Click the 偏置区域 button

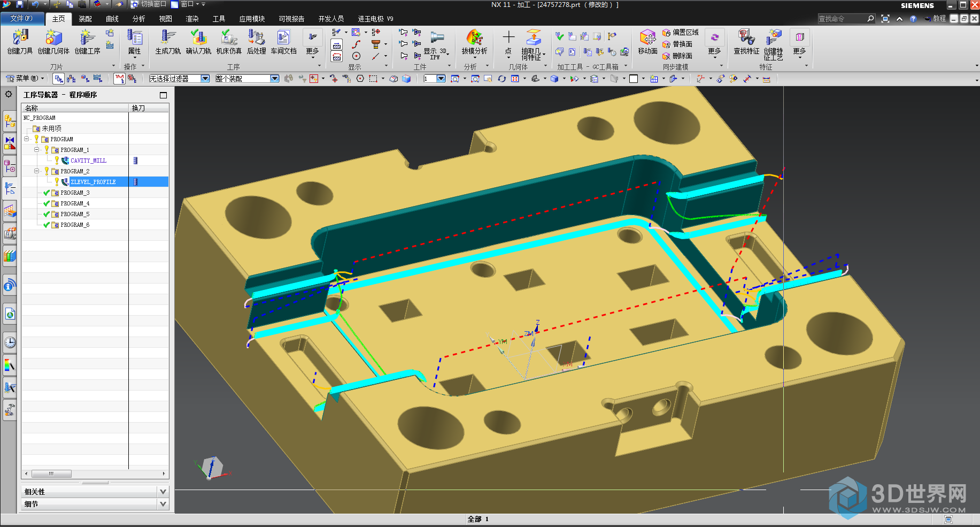pyautogui.click(x=680, y=32)
